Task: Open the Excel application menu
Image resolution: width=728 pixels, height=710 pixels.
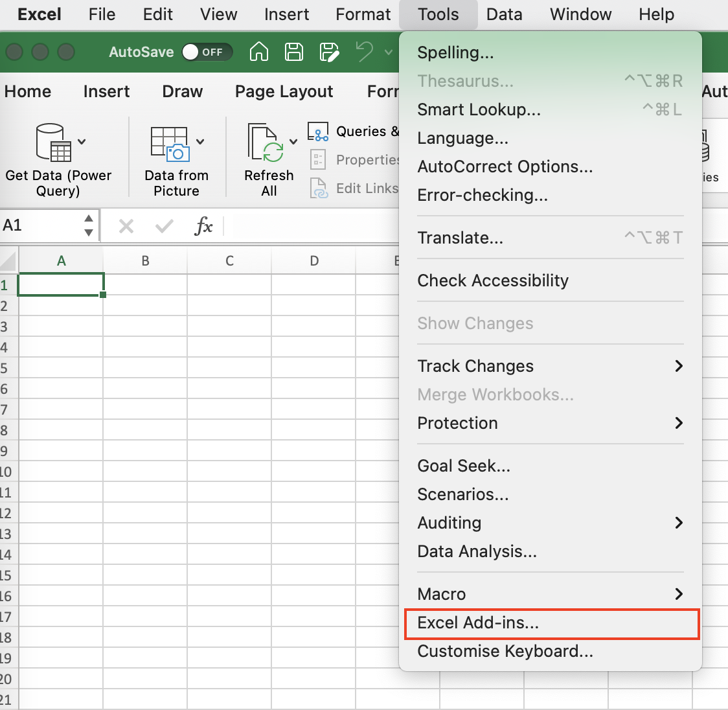Action: click(x=40, y=14)
